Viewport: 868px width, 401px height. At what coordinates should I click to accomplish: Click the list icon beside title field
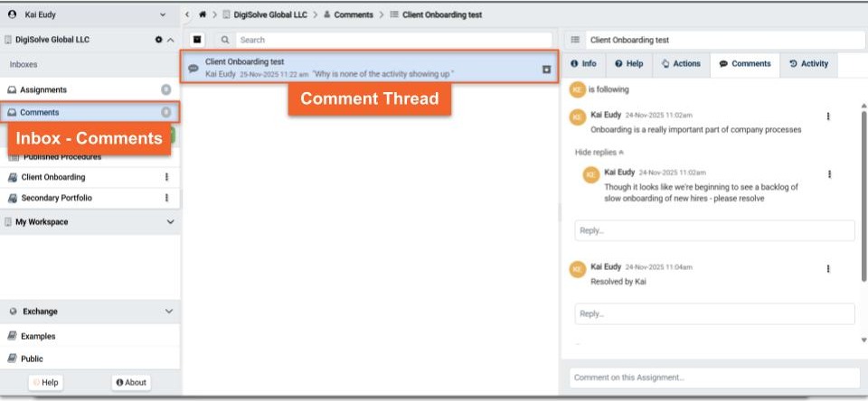(x=575, y=40)
